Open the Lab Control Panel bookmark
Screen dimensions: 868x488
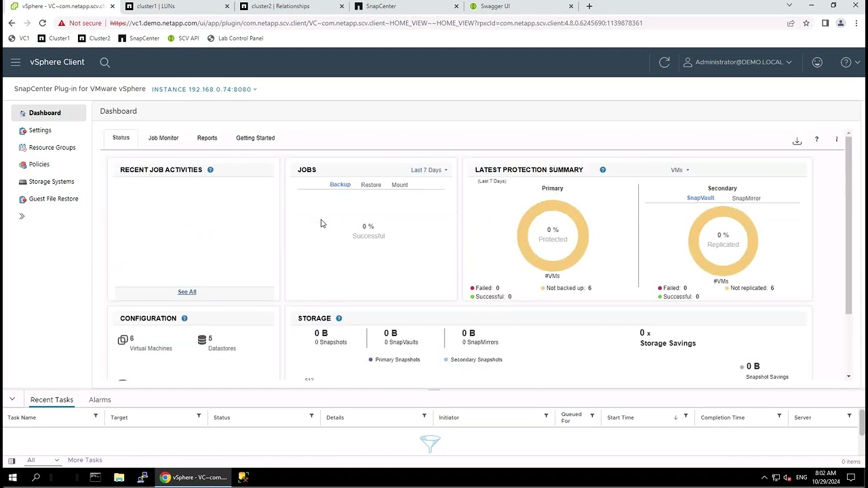(x=235, y=39)
